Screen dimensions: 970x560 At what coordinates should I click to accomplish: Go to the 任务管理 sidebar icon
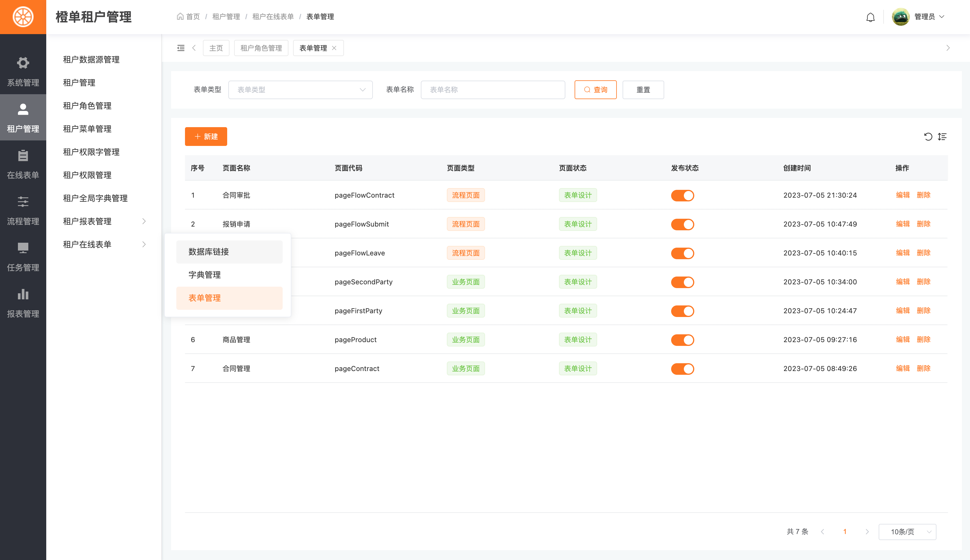[x=23, y=248]
